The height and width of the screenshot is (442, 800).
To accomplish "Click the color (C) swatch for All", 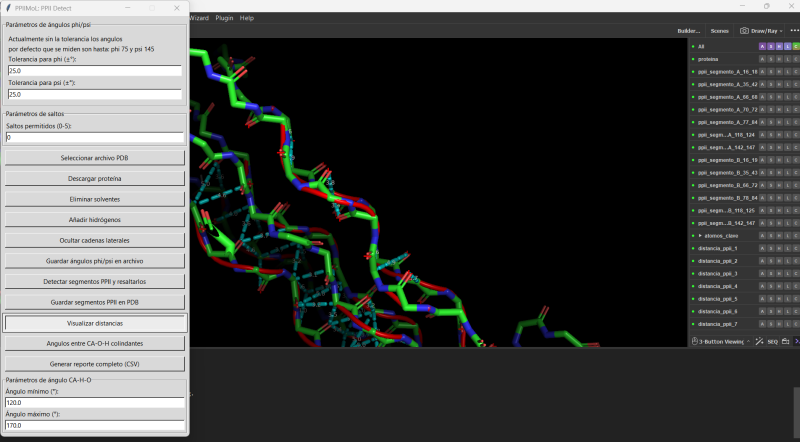I will click(x=796, y=46).
